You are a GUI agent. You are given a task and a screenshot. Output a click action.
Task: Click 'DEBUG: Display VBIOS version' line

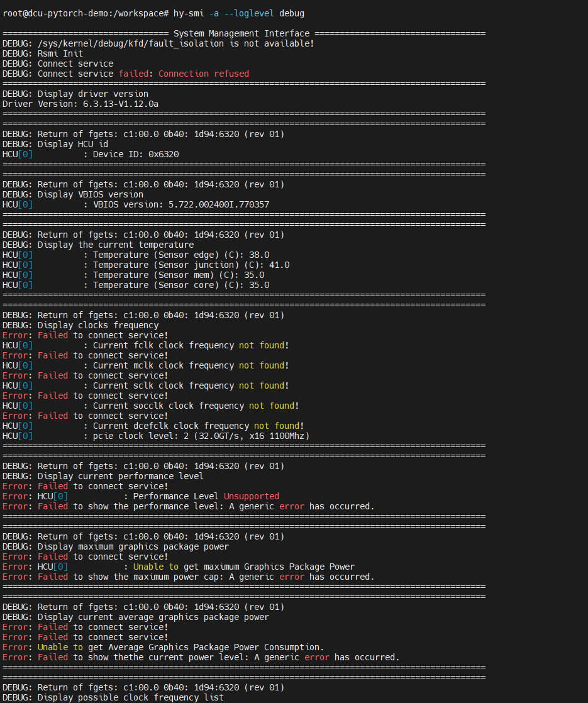73,194
